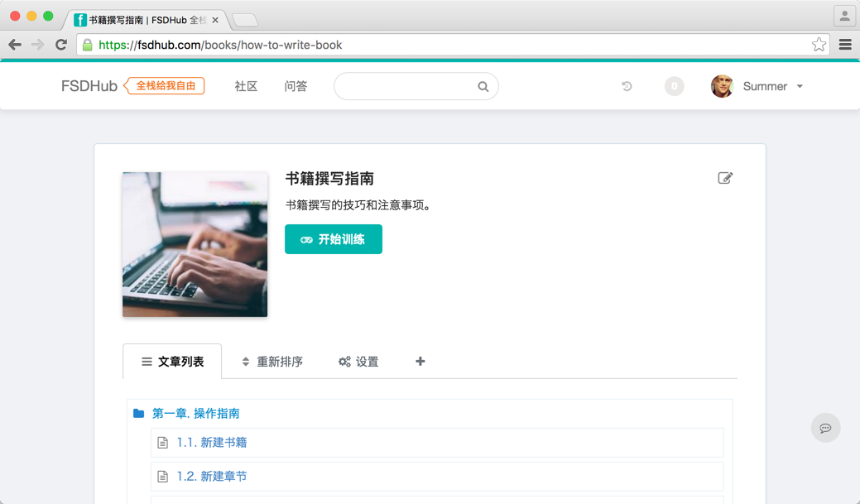Screen dimensions: 860x504
Task: Open the chat bubble floating button
Action: tap(825, 428)
